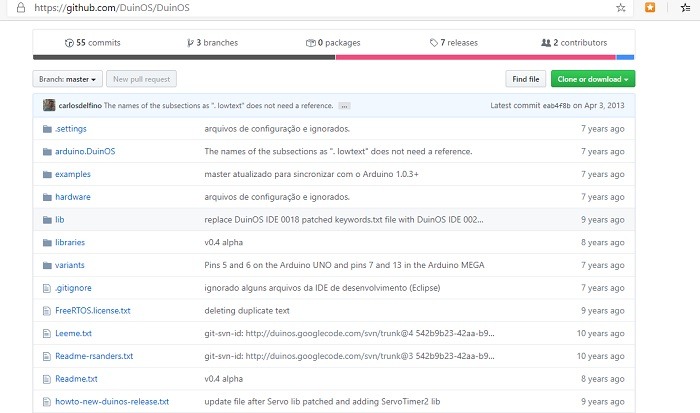The height and width of the screenshot is (413, 700).
Task: Click folder icon beside lib
Action: click(47, 220)
